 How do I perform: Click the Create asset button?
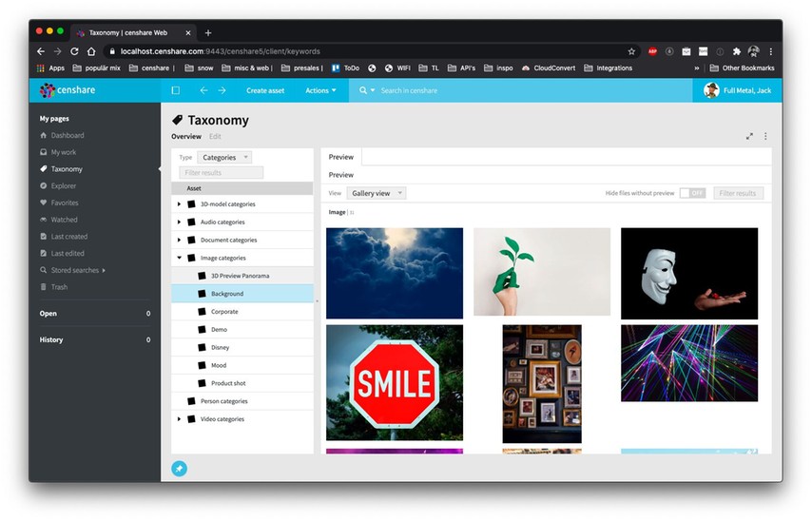(265, 90)
